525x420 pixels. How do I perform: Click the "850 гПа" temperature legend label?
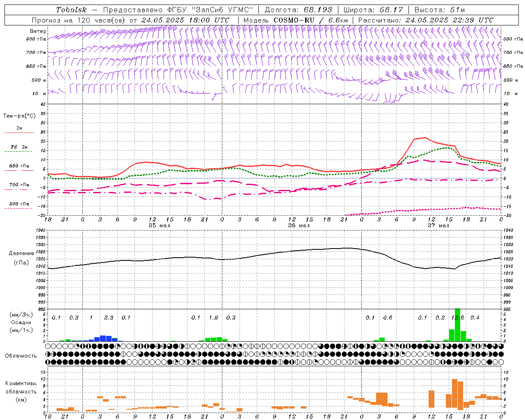click(19, 166)
